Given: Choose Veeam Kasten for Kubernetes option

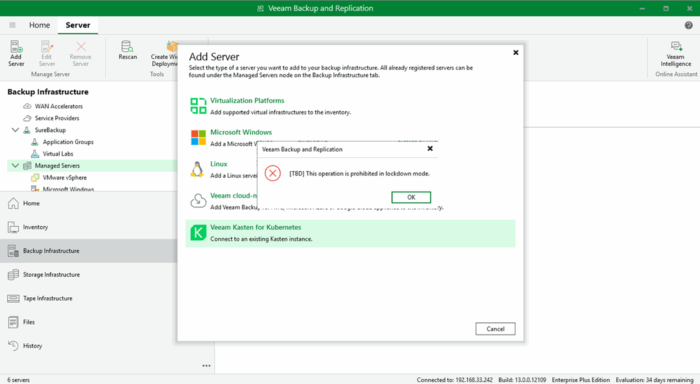Looking at the screenshot, I should tap(350, 233).
